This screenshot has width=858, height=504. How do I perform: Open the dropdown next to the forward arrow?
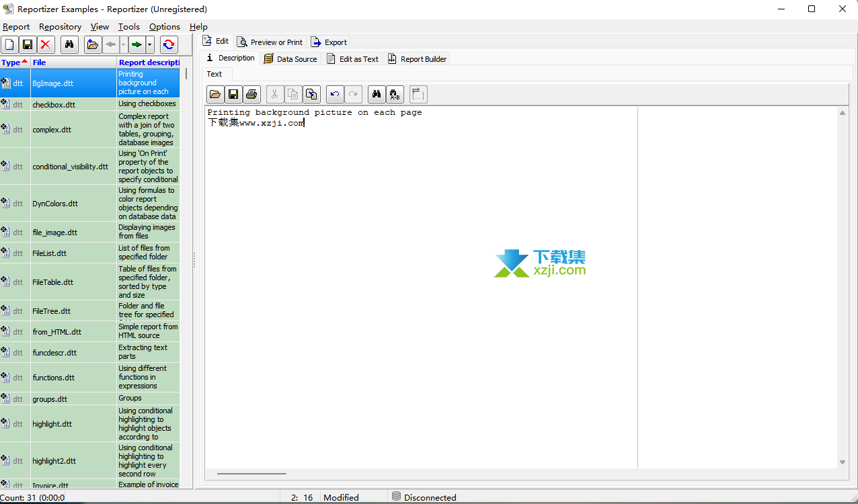click(x=150, y=45)
